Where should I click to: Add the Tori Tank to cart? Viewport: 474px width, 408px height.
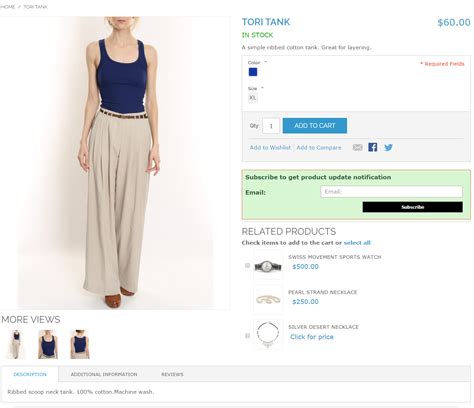pos(315,126)
